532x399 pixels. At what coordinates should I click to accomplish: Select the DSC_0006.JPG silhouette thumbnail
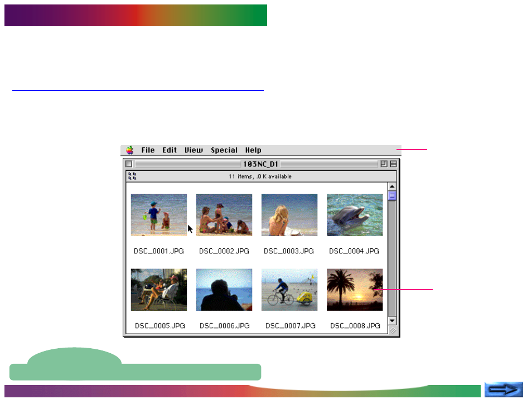(224, 290)
